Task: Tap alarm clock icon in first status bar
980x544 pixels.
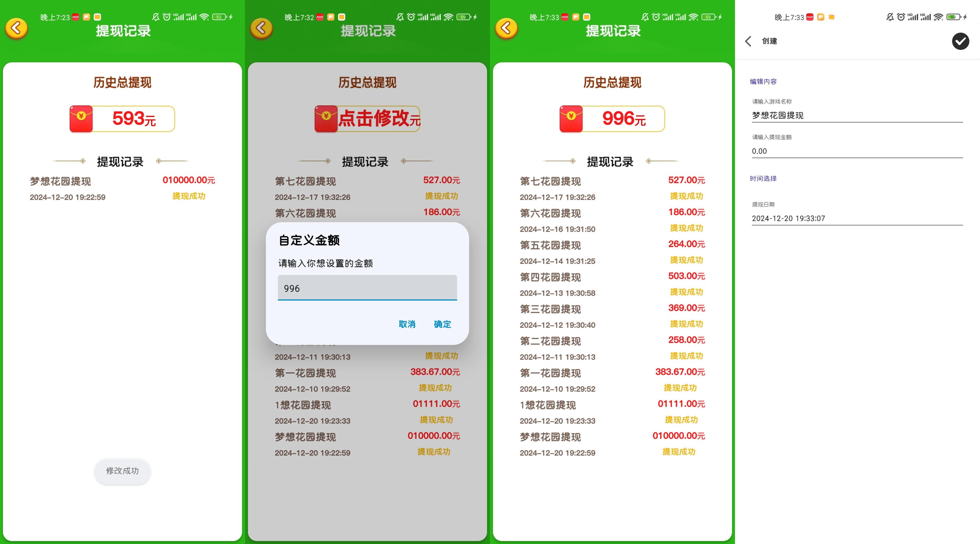Action: pyautogui.click(x=167, y=17)
